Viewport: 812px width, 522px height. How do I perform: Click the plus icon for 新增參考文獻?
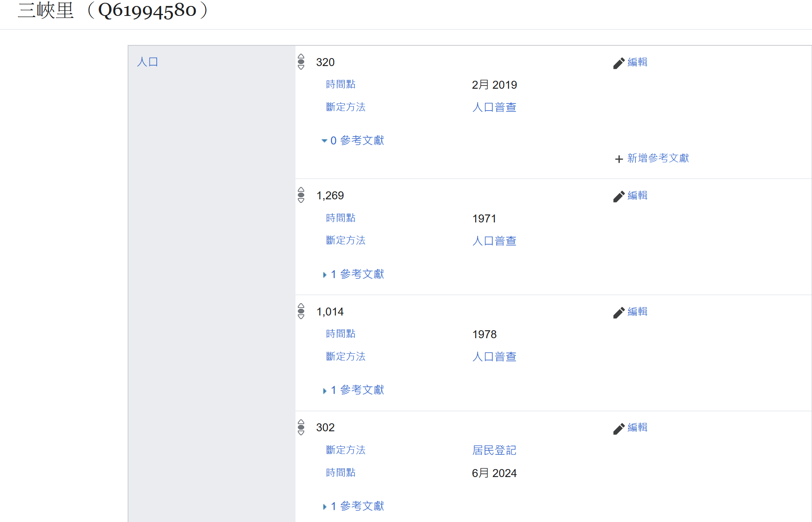619,159
